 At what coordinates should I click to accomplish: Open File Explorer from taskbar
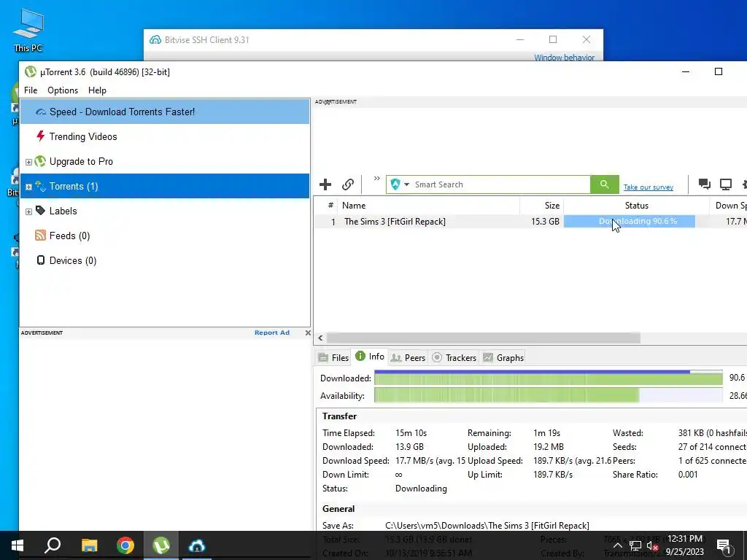(x=89, y=545)
